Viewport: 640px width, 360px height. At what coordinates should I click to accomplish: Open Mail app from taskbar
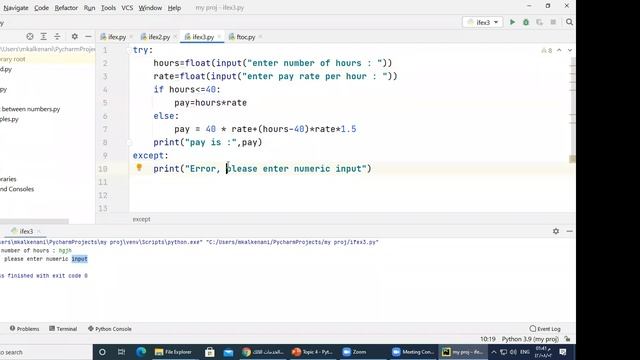(229, 352)
